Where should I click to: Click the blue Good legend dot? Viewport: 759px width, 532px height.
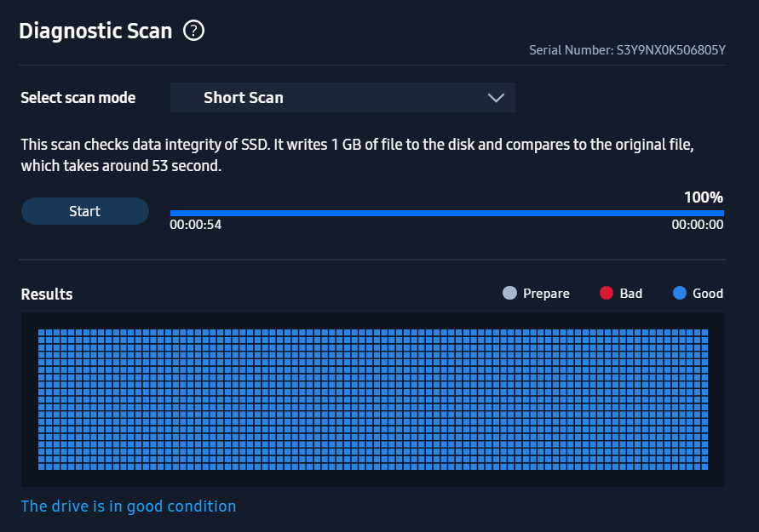pos(680,293)
